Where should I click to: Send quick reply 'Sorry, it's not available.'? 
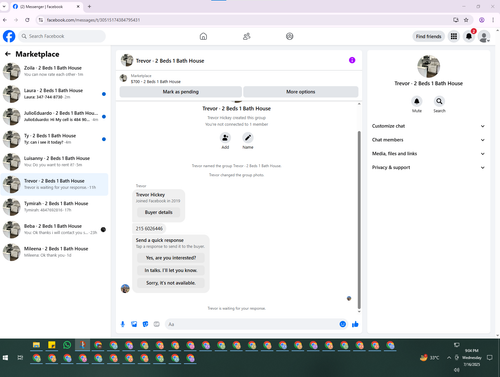(x=171, y=283)
